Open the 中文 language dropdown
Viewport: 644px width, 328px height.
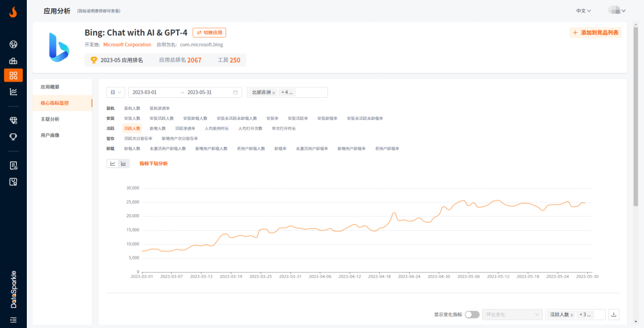pos(583,11)
